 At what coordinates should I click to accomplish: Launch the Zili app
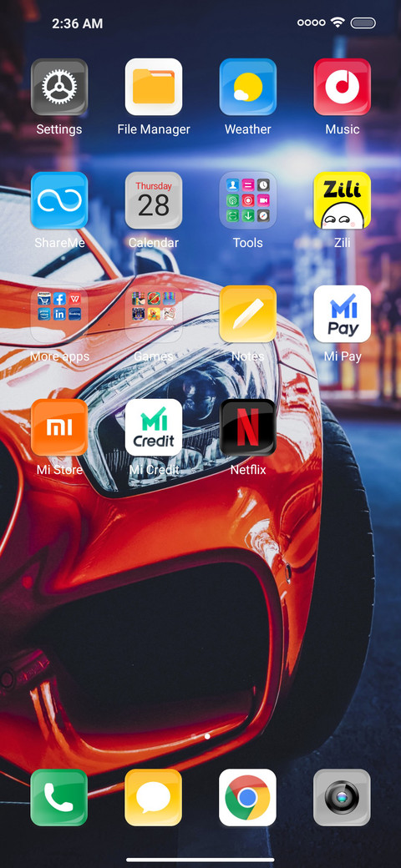pyautogui.click(x=343, y=200)
